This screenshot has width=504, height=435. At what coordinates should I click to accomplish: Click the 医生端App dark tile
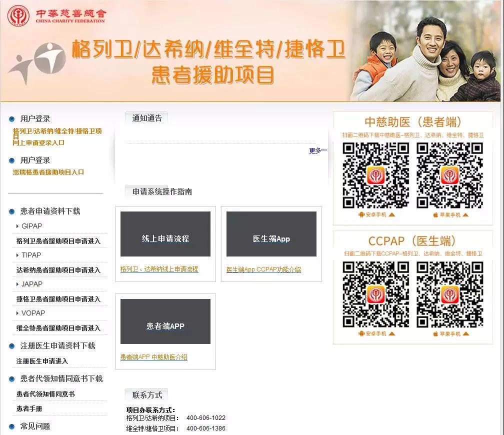pos(271,233)
